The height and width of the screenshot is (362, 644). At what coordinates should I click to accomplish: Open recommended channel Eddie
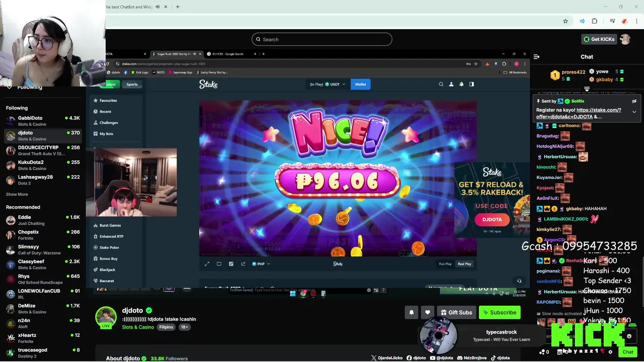43,220
